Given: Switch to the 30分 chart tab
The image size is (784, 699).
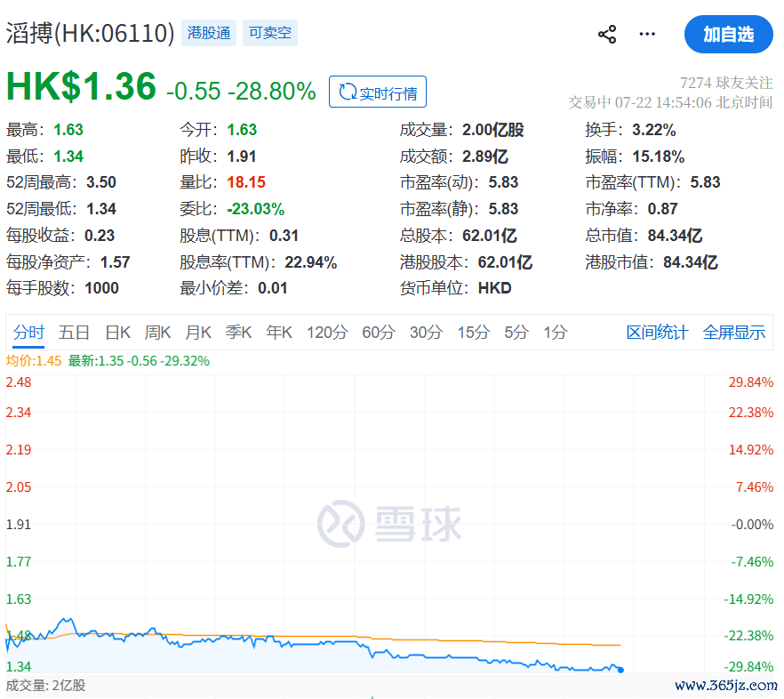Looking at the screenshot, I should (426, 333).
